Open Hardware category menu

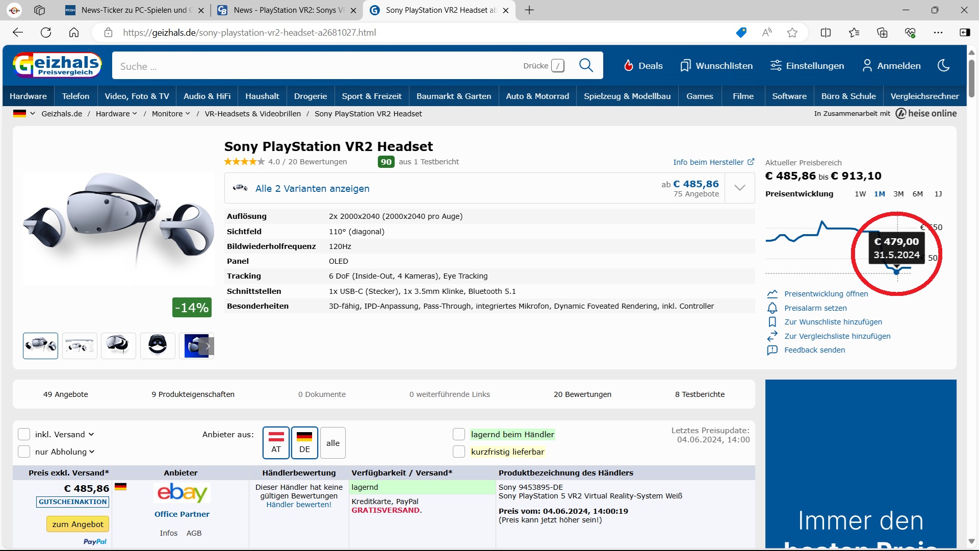(28, 96)
